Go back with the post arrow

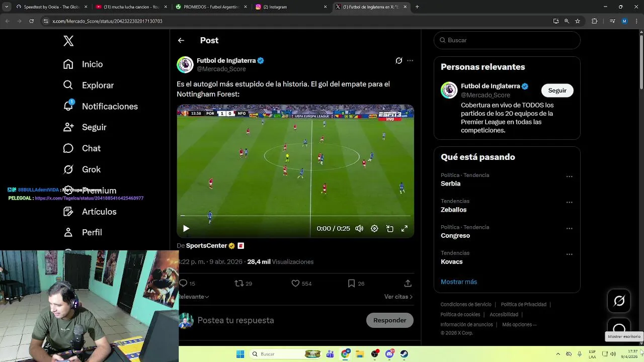[x=181, y=40]
